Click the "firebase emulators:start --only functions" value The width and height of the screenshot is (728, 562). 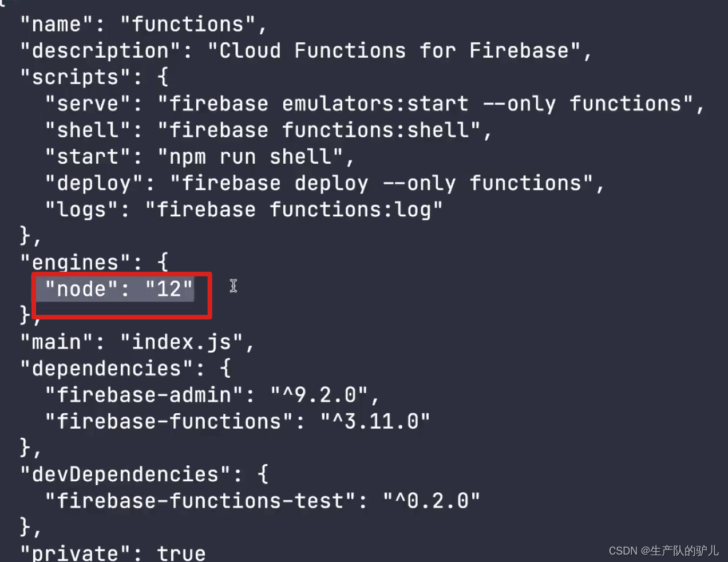[x=425, y=104]
